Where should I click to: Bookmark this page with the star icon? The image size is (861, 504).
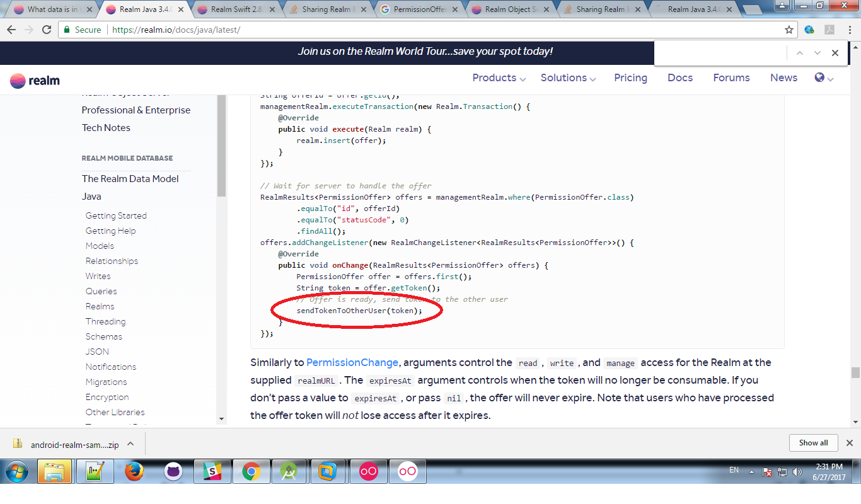(789, 30)
